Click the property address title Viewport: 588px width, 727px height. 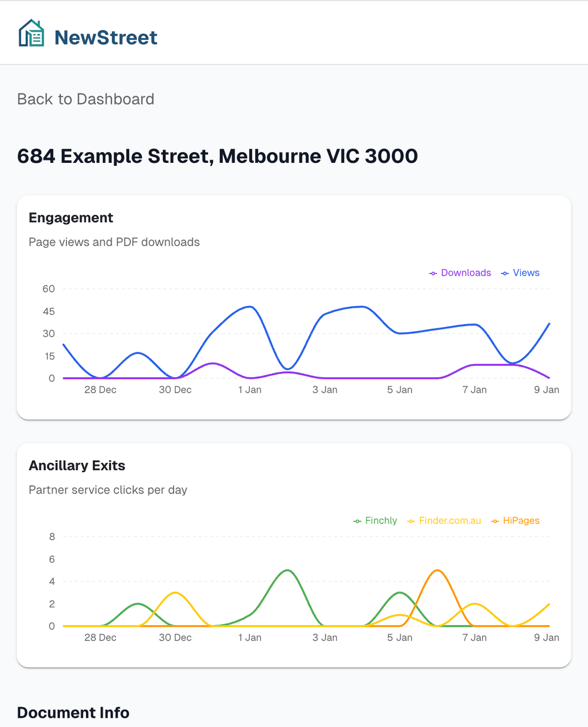[x=217, y=156]
